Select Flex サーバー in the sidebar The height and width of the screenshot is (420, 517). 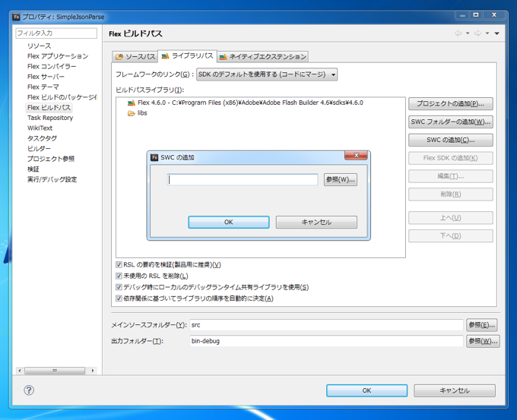click(x=46, y=77)
